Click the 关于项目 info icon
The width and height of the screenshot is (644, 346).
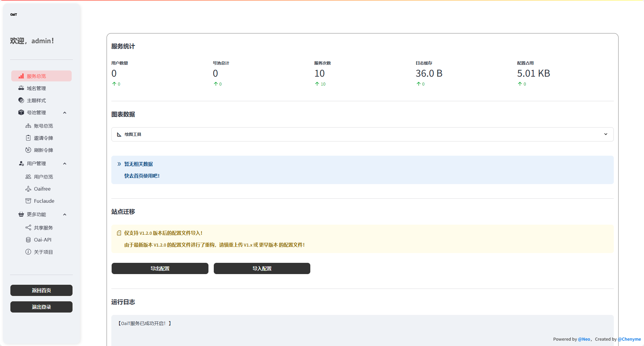pos(28,252)
